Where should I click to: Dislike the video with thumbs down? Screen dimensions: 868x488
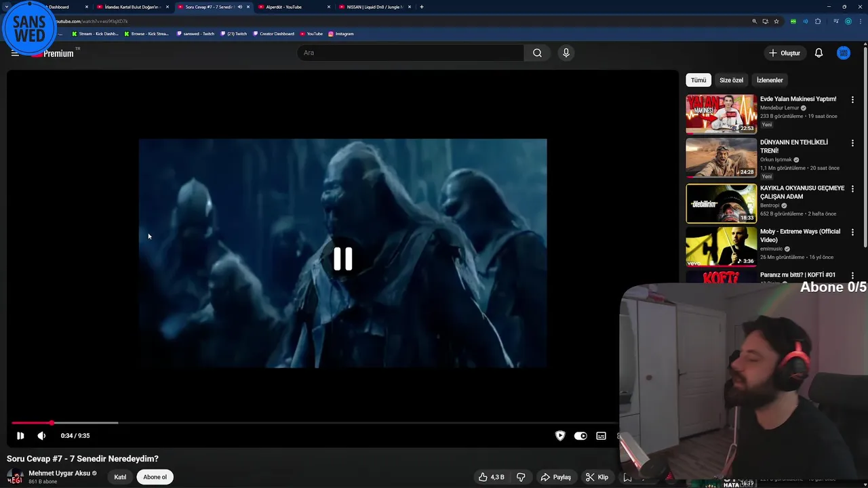click(x=521, y=477)
